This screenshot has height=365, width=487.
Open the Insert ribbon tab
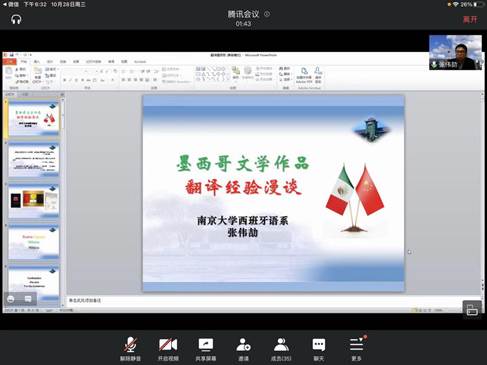(37, 62)
